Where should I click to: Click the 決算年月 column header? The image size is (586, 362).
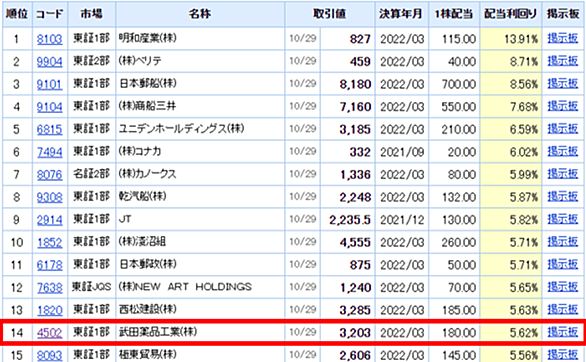pyautogui.click(x=401, y=14)
